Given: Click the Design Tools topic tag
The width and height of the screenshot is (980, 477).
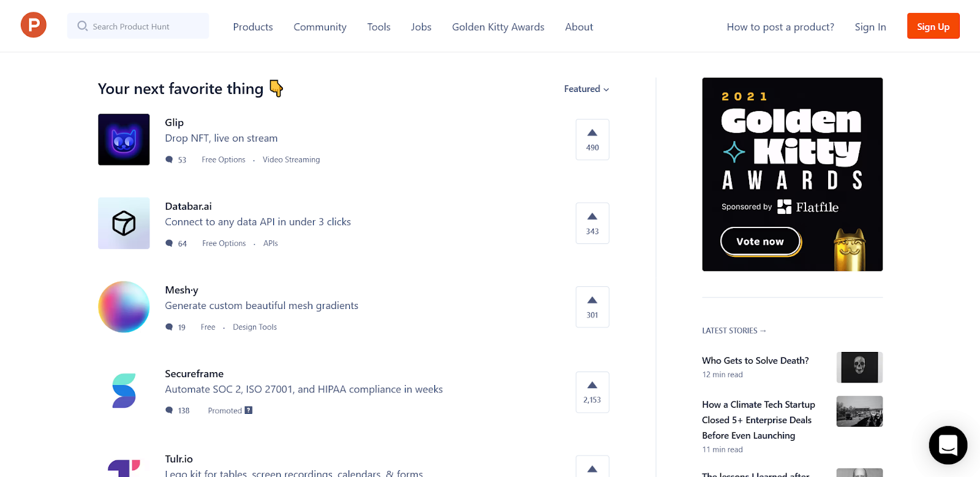Looking at the screenshot, I should (255, 327).
